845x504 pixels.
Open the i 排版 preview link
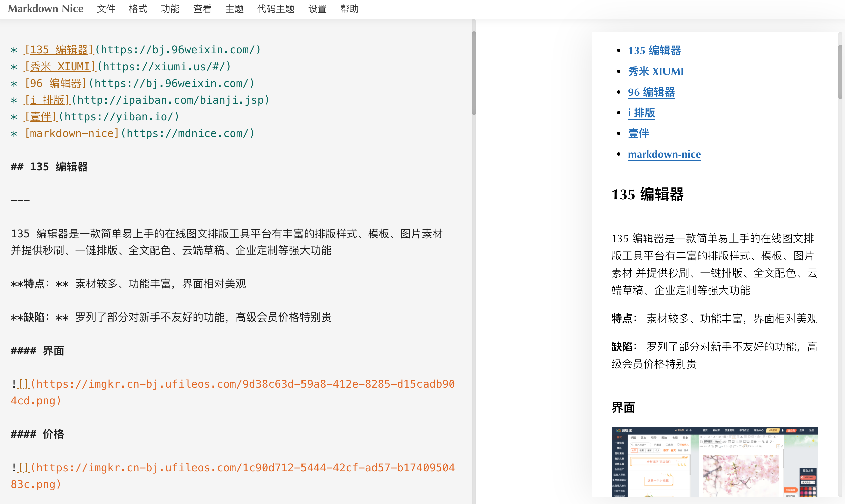(641, 113)
